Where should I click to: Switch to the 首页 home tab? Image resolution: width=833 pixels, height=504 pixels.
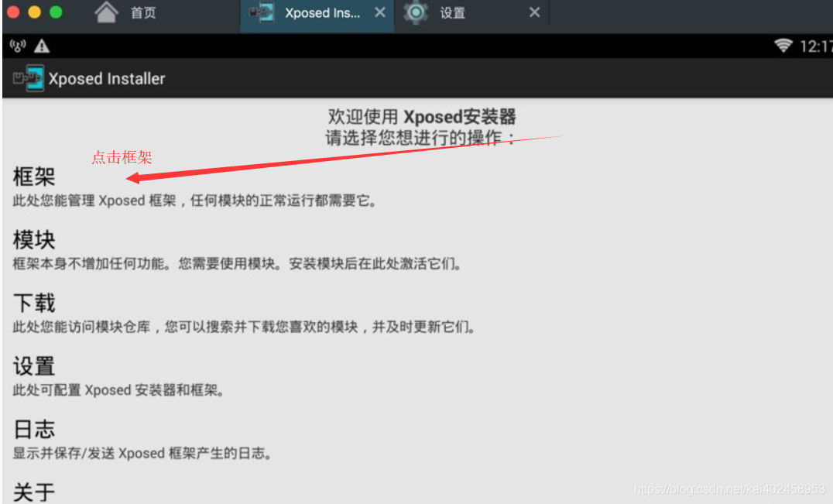coord(143,12)
